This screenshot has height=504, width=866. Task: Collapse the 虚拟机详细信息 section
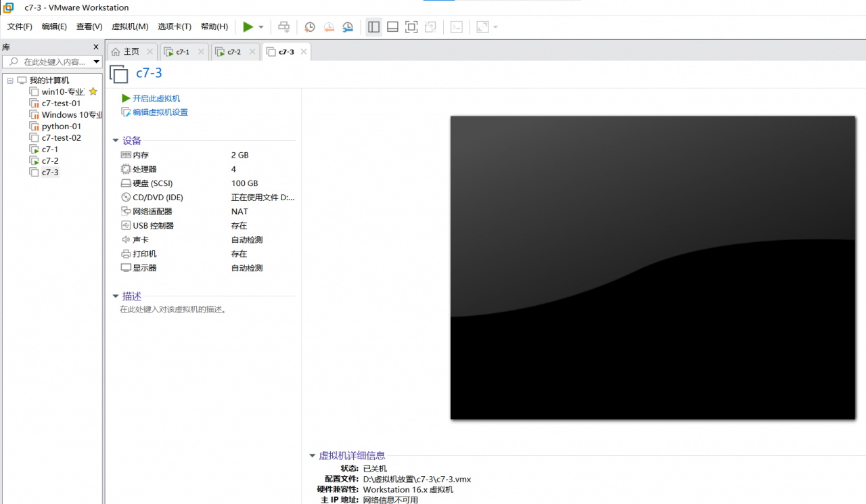[x=312, y=456]
